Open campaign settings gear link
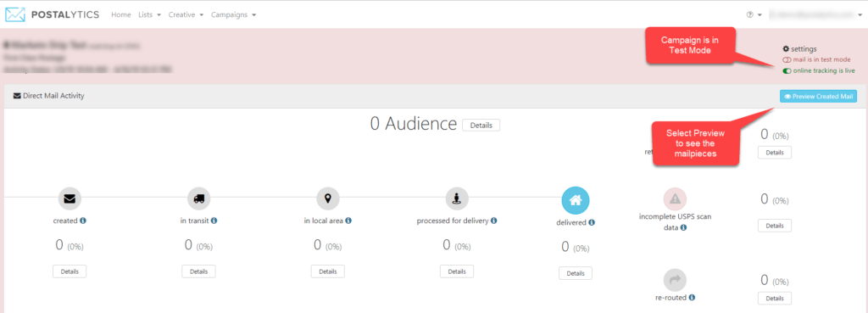The height and width of the screenshot is (313, 868). click(800, 48)
